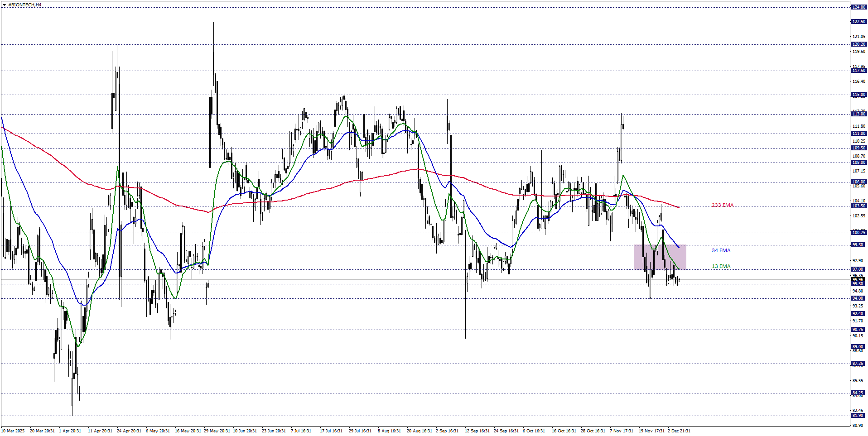Select the 108.00 price level tag
868x436 pixels.
(858, 163)
